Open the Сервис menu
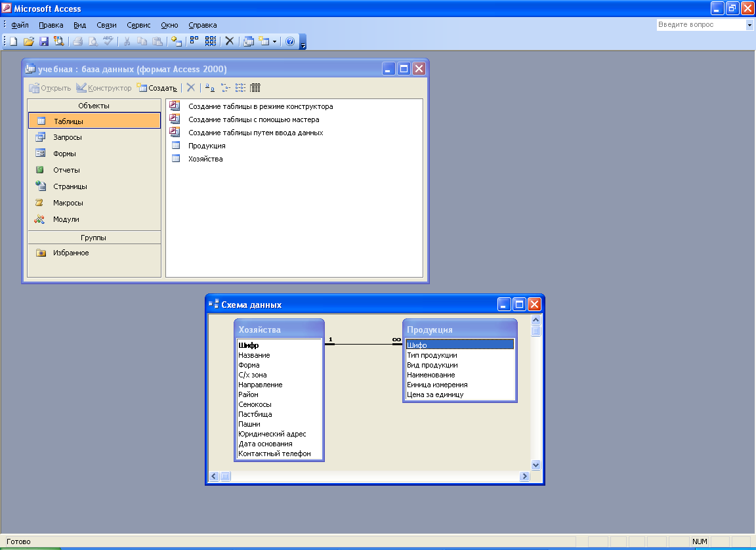Image resolution: width=756 pixels, height=550 pixels. click(139, 25)
